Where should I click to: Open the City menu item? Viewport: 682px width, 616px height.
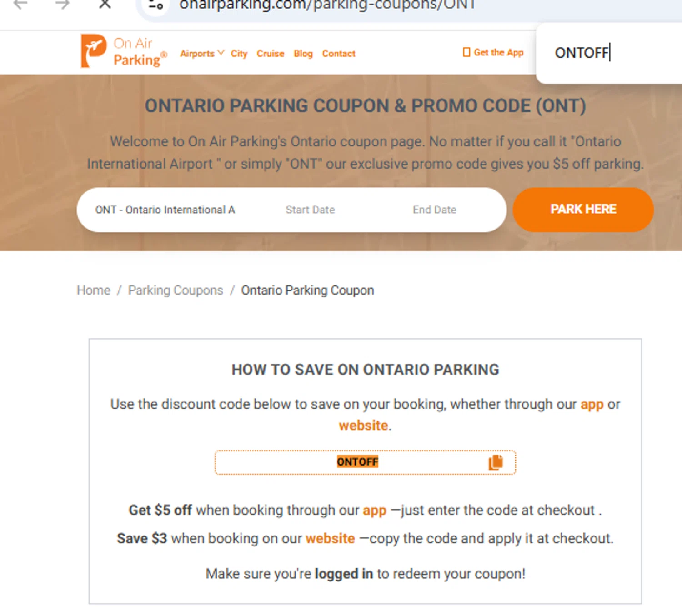pos(239,54)
